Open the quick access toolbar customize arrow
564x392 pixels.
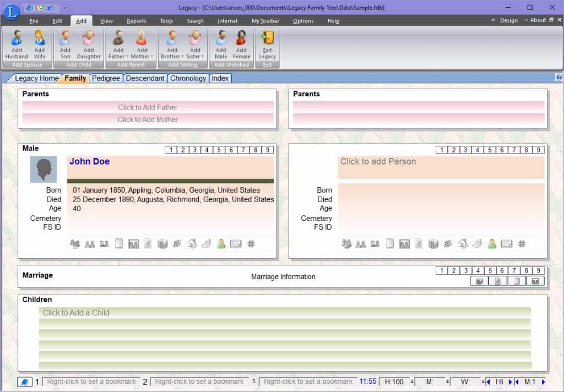[66, 8]
